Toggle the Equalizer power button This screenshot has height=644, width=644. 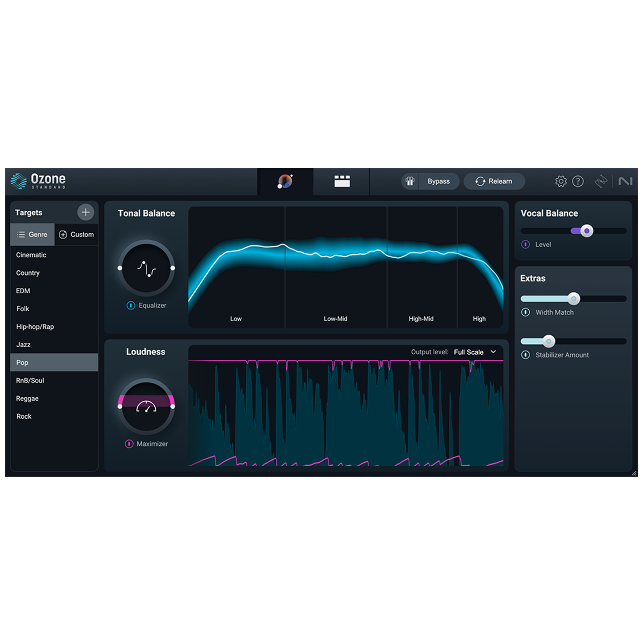click(131, 305)
